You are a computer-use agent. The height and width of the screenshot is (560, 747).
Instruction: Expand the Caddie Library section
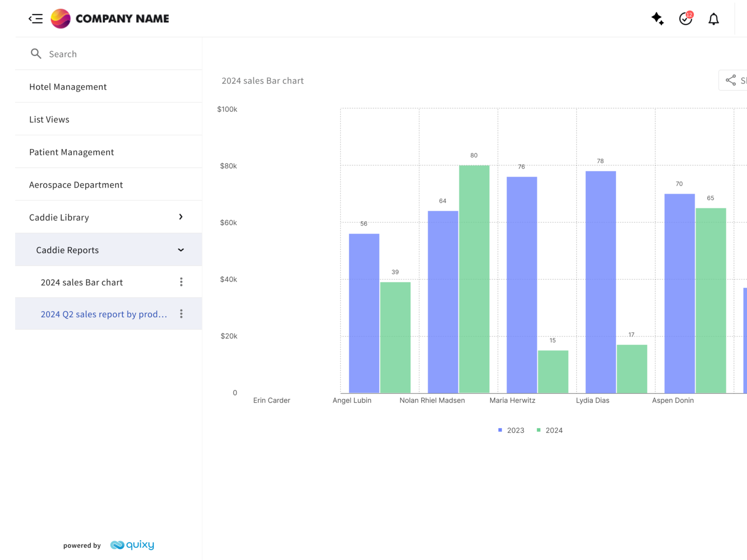tap(180, 217)
